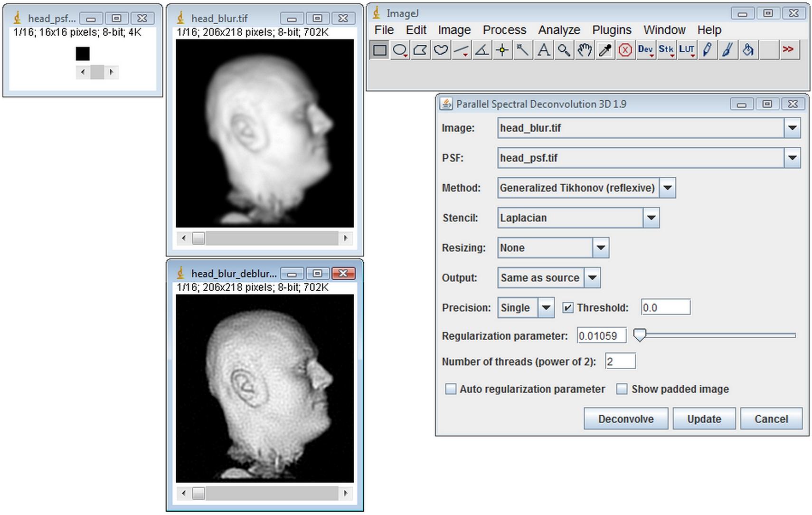Activate the Magnifying glass zoom tool

564,50
